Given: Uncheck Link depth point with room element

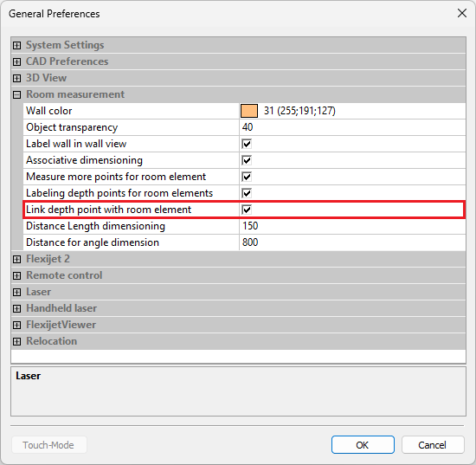Looking at the screenshot, I should 247,210.
